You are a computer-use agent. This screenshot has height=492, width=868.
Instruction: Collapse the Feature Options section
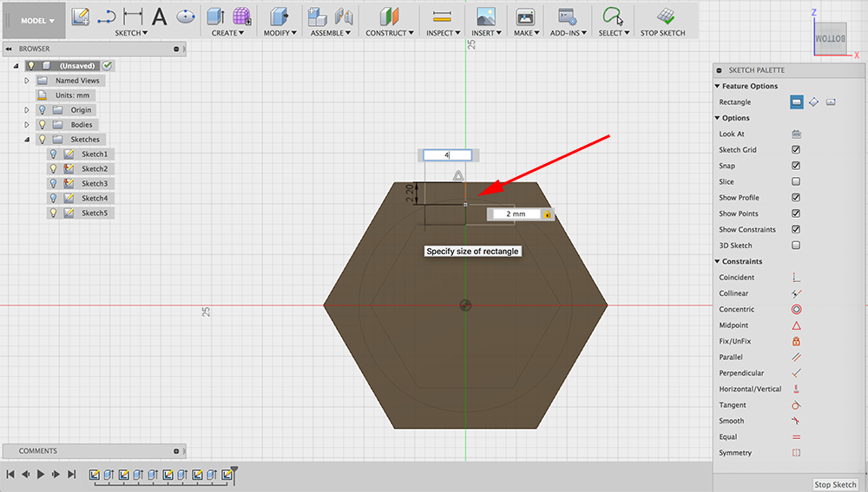718,86
